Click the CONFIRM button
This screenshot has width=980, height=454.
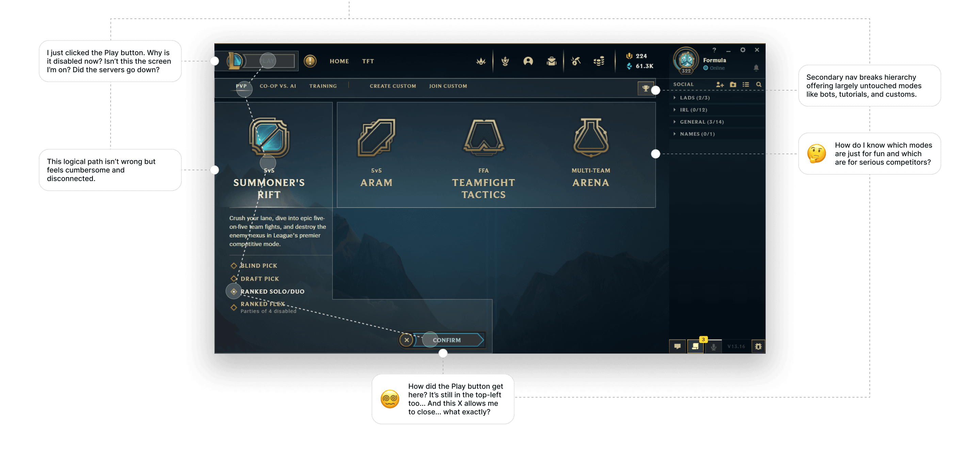pos(448,340)
